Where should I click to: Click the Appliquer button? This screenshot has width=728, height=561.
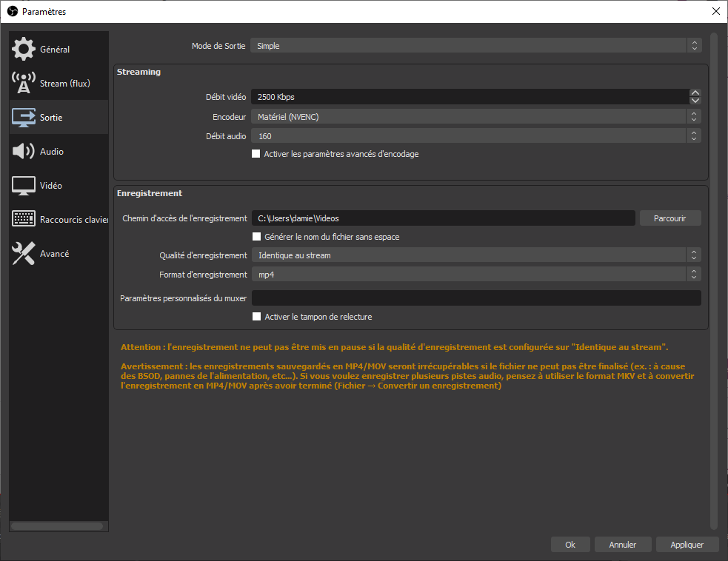[687, 545]
